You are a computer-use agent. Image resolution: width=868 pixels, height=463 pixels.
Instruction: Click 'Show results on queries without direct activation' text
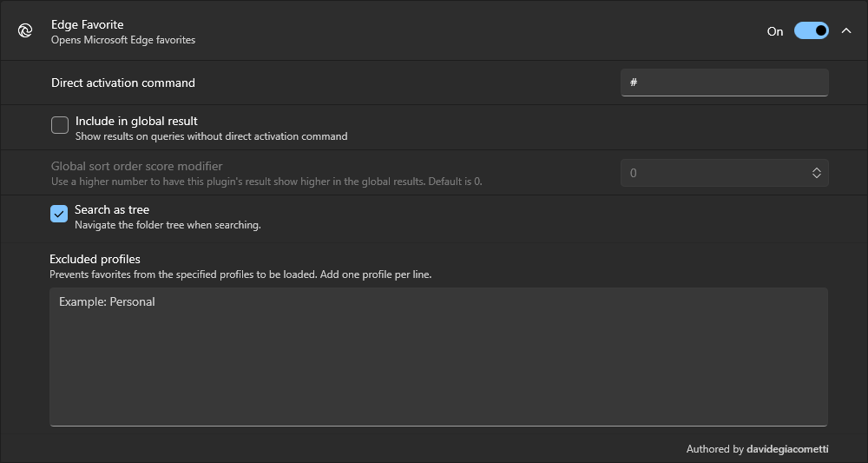click(212, 136)
